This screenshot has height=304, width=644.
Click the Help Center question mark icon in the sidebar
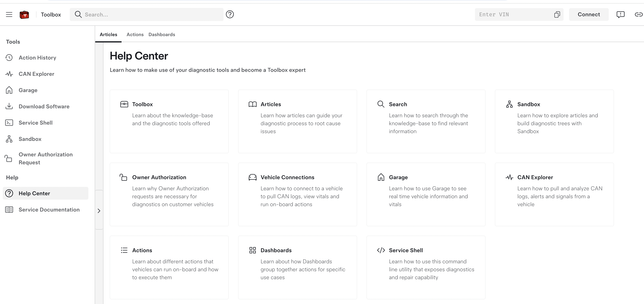click(x=9, y=193)
